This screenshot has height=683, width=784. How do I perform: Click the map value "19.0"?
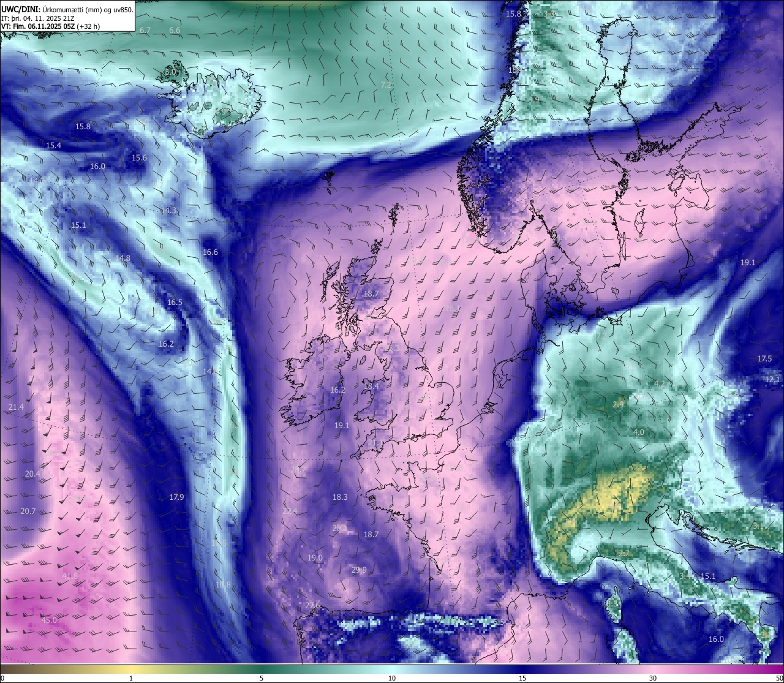pos(315,557)
